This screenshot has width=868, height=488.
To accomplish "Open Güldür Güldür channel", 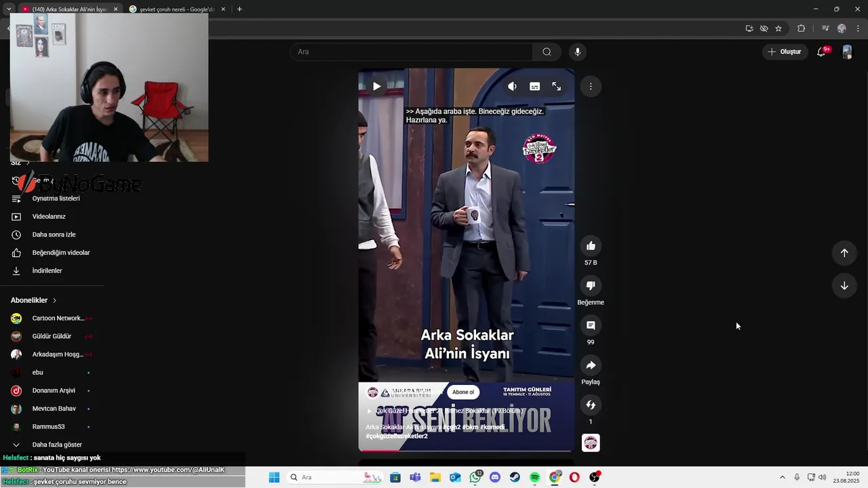I will (x=52, y=336).
